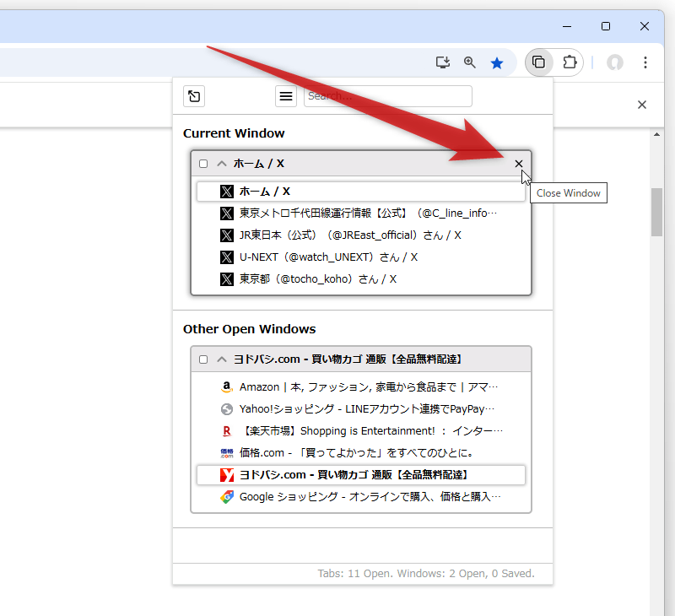Close the bar with the X below toolbar
The image size is (675, 616).
[642, 105]
